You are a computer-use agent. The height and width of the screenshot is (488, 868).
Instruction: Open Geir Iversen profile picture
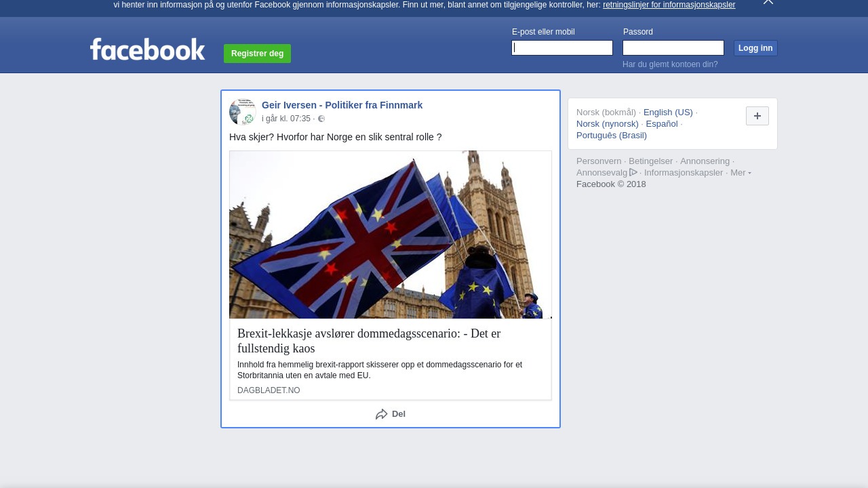[243, 112]
